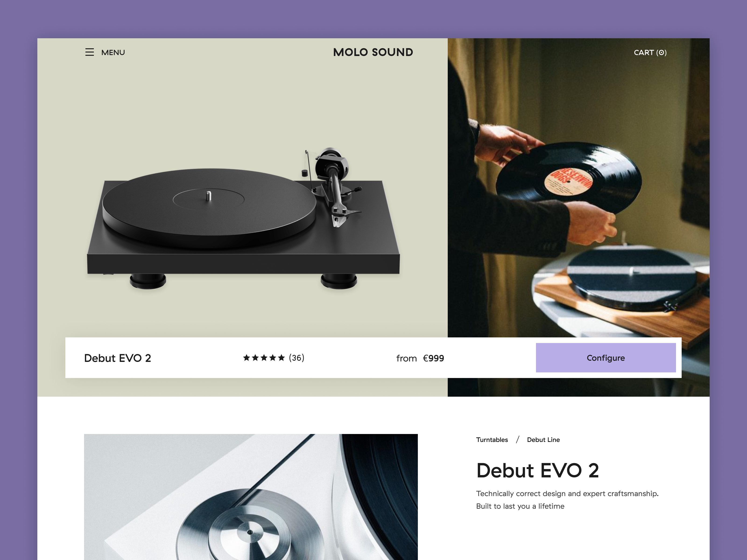
Task: Click the Turntables breadcrumb
Action: (492, 440)
